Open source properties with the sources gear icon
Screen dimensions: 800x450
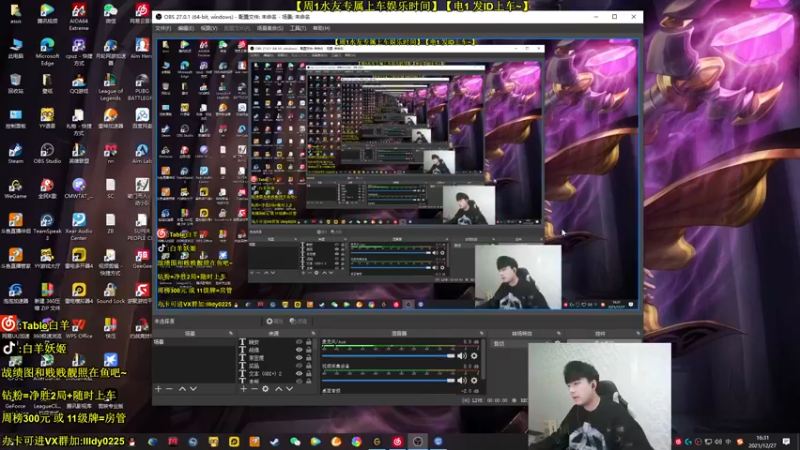click(265, 389)
